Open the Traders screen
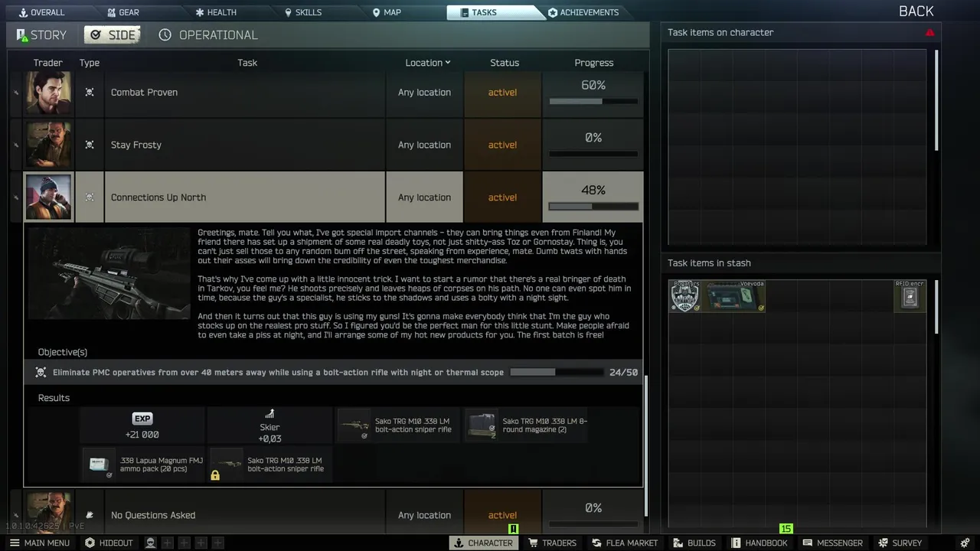Viewport: 980px width, 551px height. (553, 543)
